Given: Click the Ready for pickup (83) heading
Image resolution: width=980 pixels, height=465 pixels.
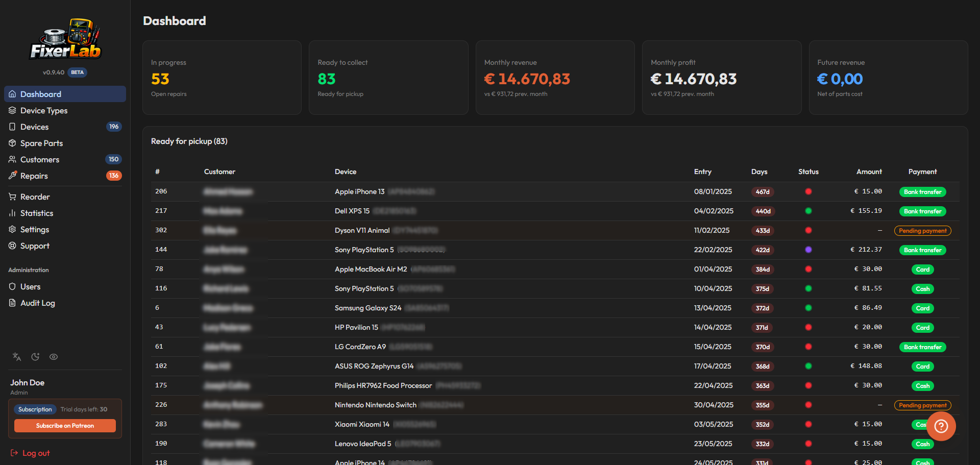Looking at the screenshot, I should tap(189, 141).
